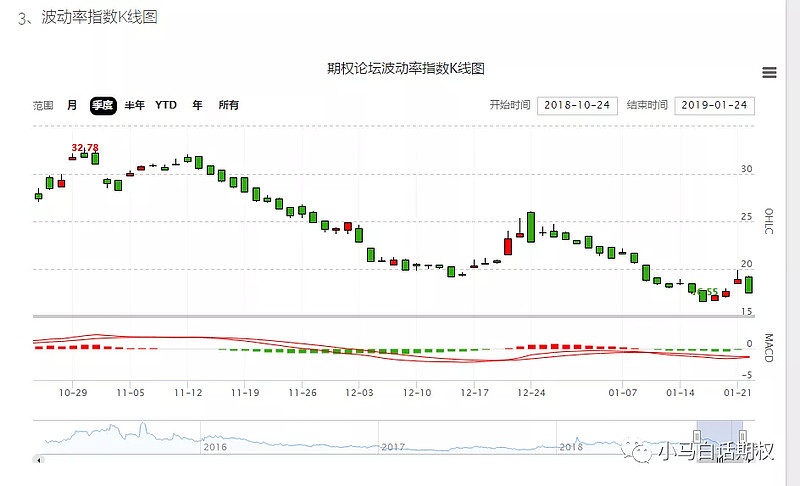The image size is (800, 486).
Task: Click the 2016 label in navigator
Action: pyautogui.click(x=215, y=447)
